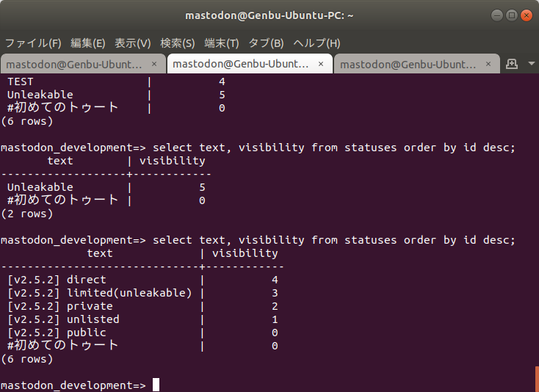
Task: Click the mastodon_development prompt cursor line
Action: click(155, 385)
